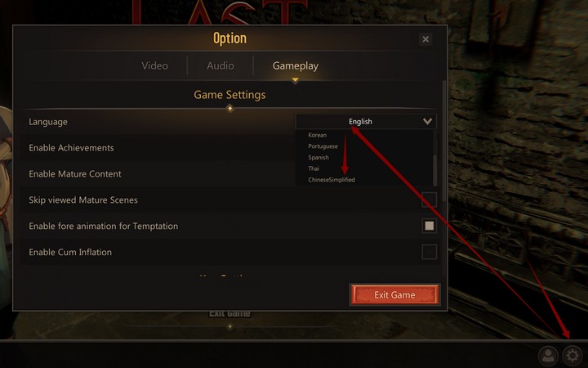Switch to the Video tab
Viewport: 588px width, 368px height.
tap(154, 65)
